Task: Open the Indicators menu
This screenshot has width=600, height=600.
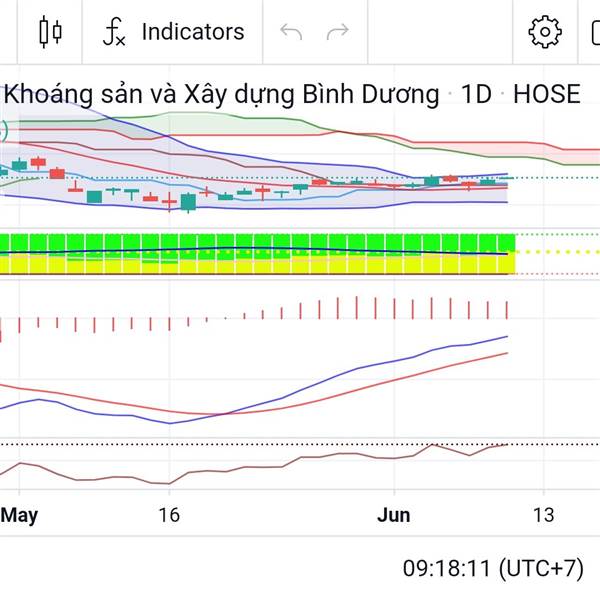Action: pyautogui.click(x=173, y=31)
